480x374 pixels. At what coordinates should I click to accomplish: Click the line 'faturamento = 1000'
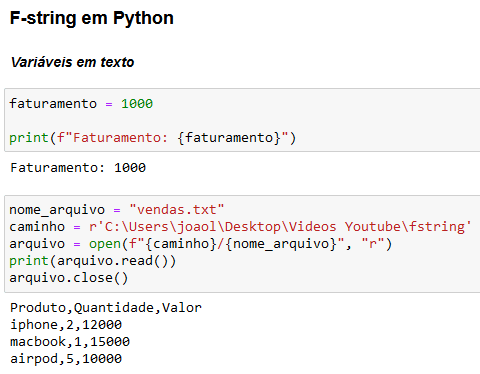81,104
